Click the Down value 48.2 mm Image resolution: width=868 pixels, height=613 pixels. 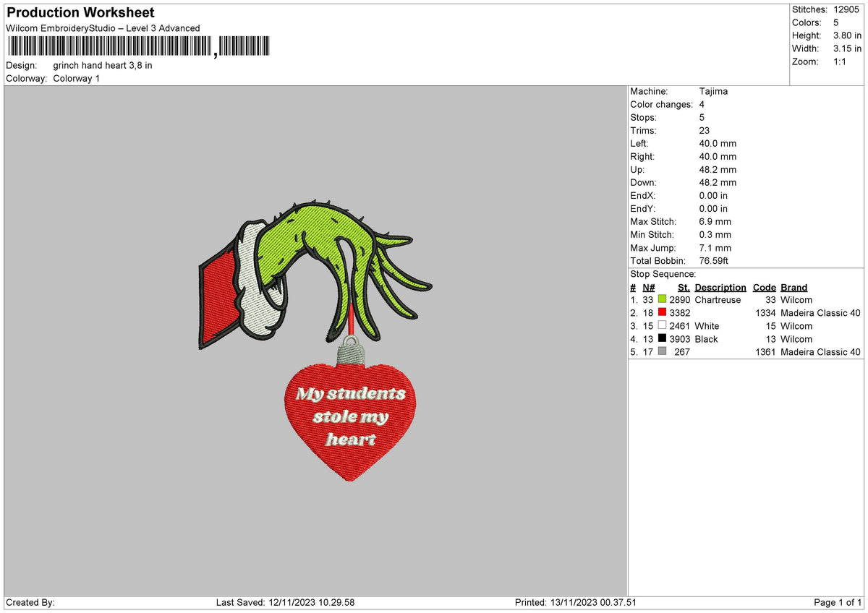tap(718, 183)
